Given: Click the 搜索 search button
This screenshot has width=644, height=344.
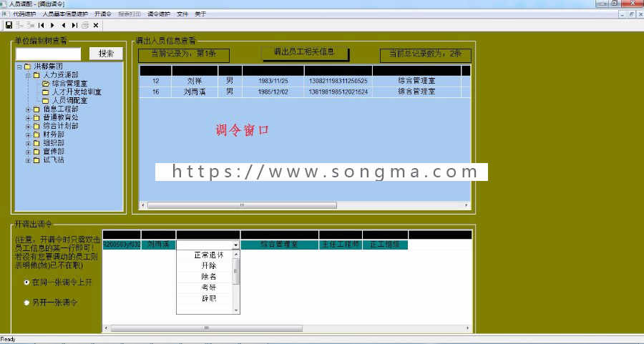Looking at the screenshot, I should (x=106, y=54).
